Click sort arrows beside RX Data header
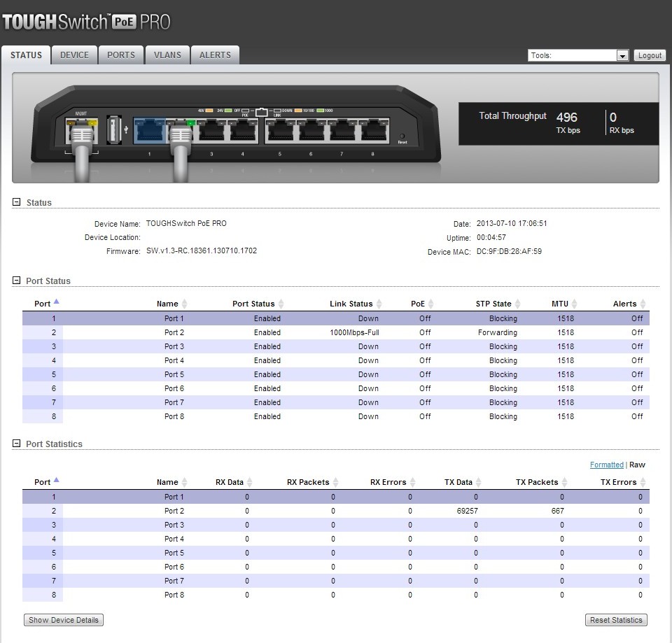Screen dimensions: 672x643 click(250, 482)
